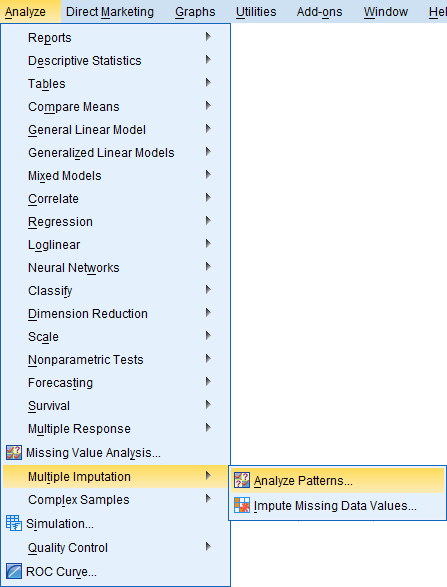Expand the Reports submenu arrow
This screenshot has width=447, height=587.
tap(209, 37)
